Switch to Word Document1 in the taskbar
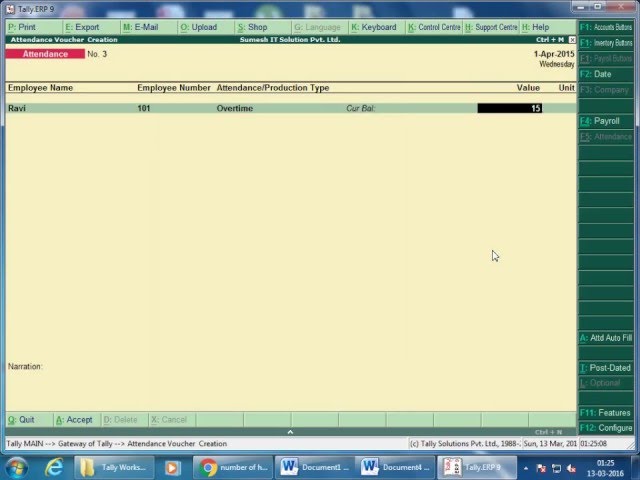The height and width of the screenshot is (480, 640). pyautogui.click(x=314, y=468)
